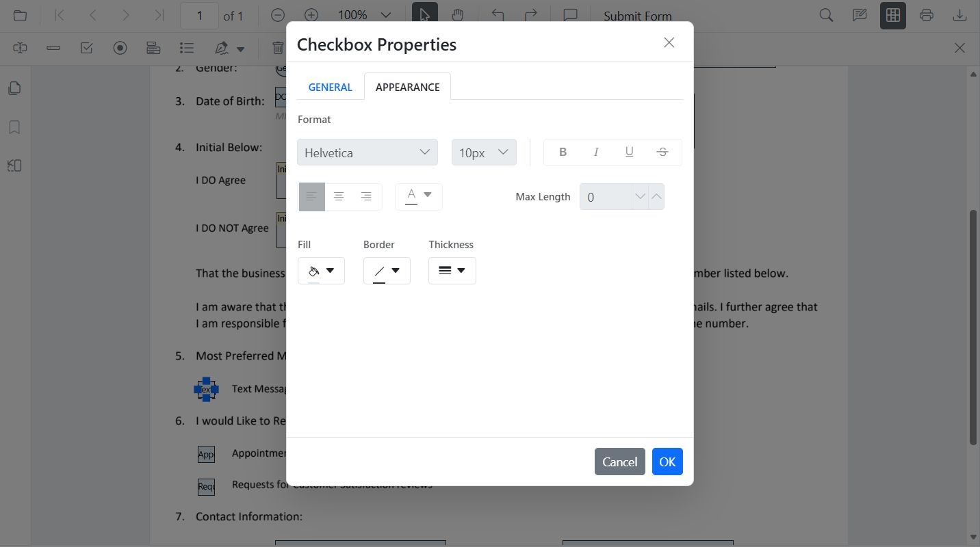Switch to the GENERAL tab
Viewport: 980px width, 547px height.
click(330, 87)
